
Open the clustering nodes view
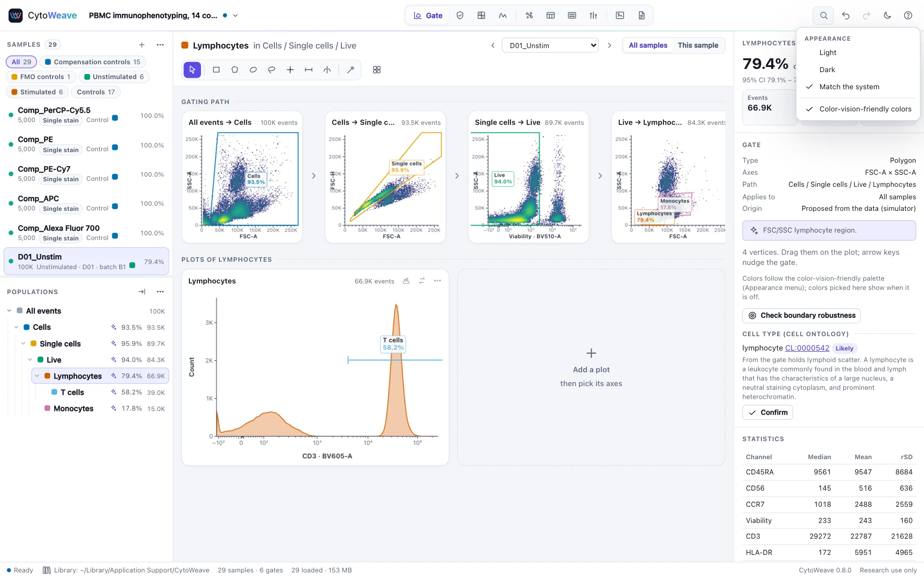coord(529,15)
